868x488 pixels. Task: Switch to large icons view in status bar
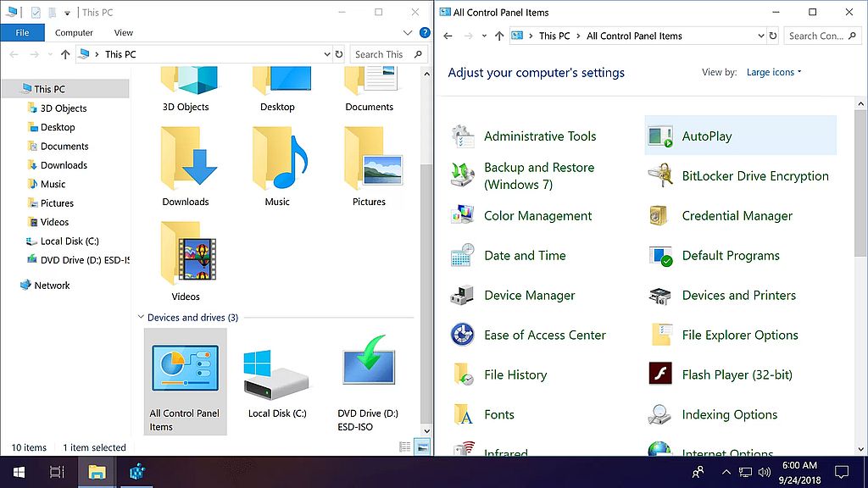[422, 447]
